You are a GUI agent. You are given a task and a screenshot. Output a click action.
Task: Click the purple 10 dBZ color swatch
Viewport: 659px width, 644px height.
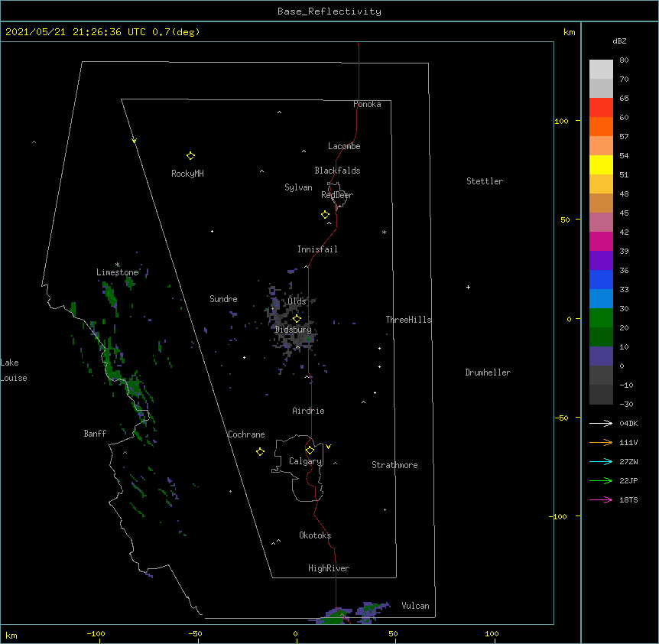(601, 356)
